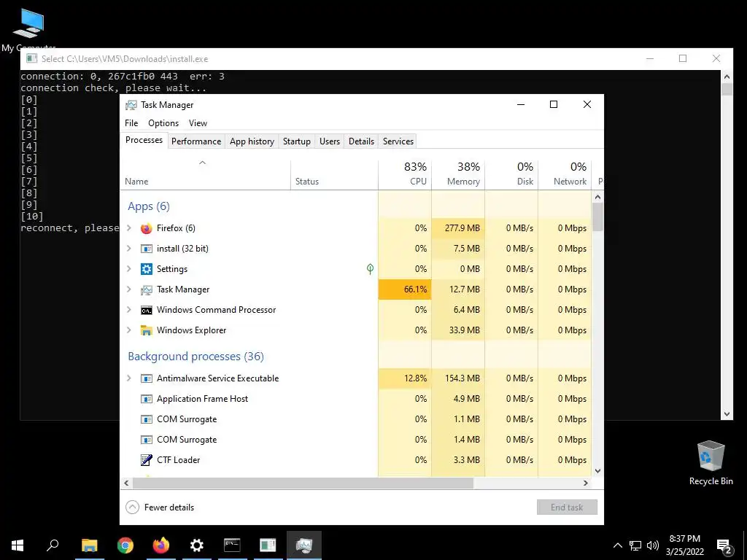Viewport: 747px width, 560px height.
Task: Expand the Settings process row
Action: point(129,269)
